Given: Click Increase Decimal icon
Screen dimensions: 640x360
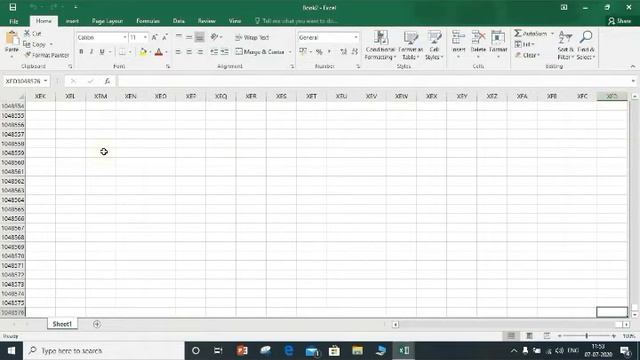Looking at the screenshot, I should [x=344, y=52].
